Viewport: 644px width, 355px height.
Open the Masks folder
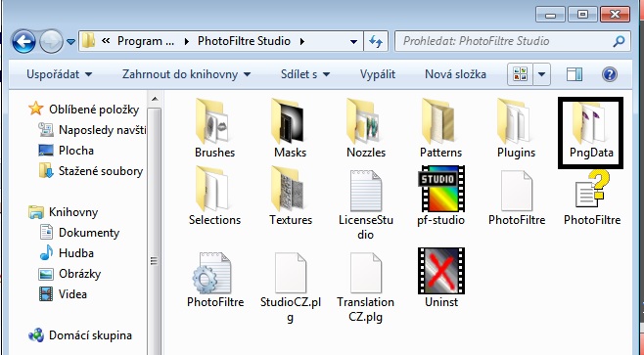click(290, 128)
